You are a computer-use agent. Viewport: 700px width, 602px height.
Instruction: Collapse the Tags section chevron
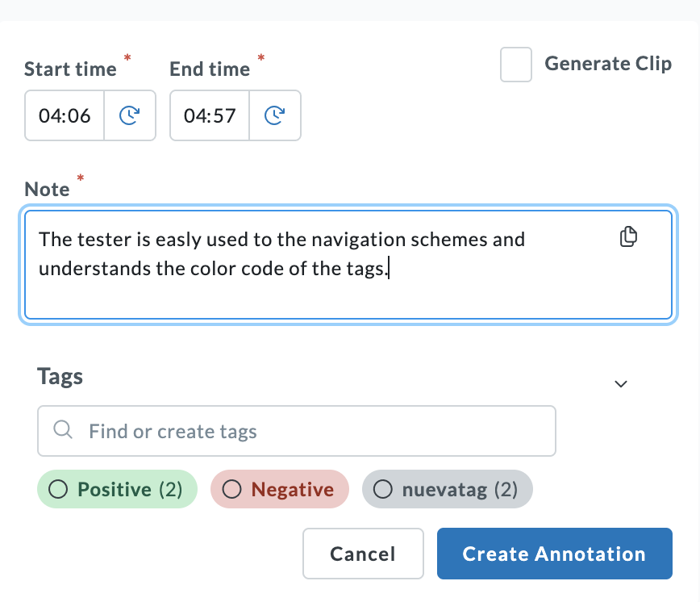620,383
